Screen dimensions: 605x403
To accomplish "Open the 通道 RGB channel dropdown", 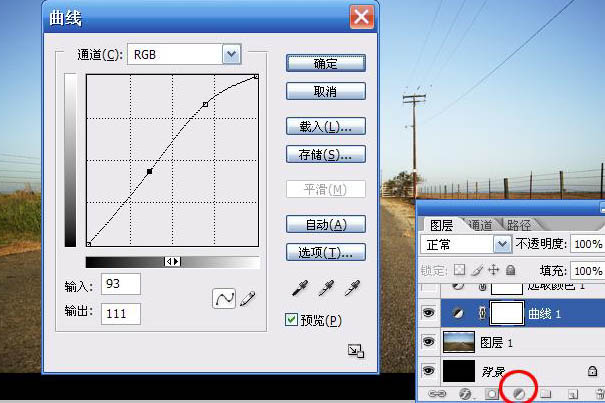I will click(232, 53).
